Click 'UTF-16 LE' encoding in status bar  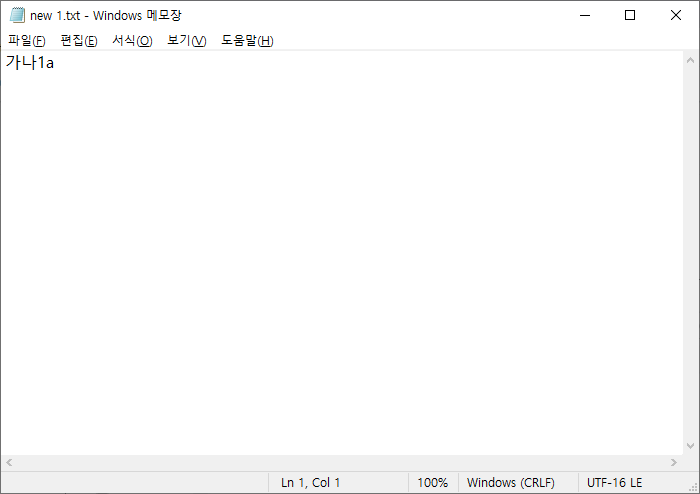pyautogui.click(x=614, y=482)
